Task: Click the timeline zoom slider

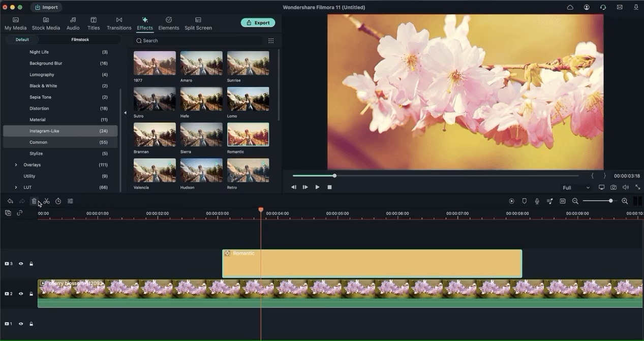Action: tap(600, 201)
